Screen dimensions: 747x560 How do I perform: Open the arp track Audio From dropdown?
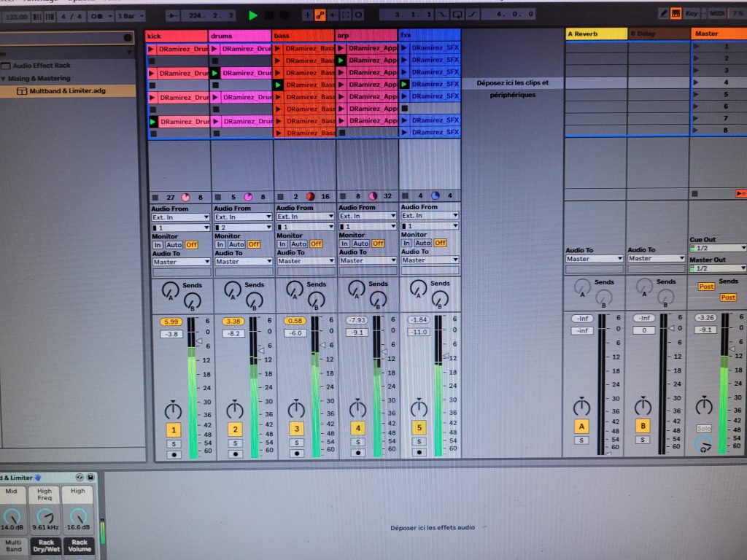click(x=368, y=216)
